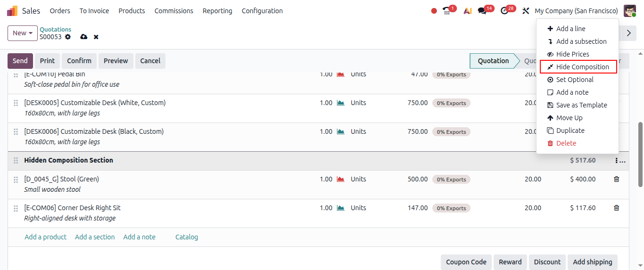Open the VoIP phone icon with badge 1
644x270 pixels.
(x=447, y=10)
